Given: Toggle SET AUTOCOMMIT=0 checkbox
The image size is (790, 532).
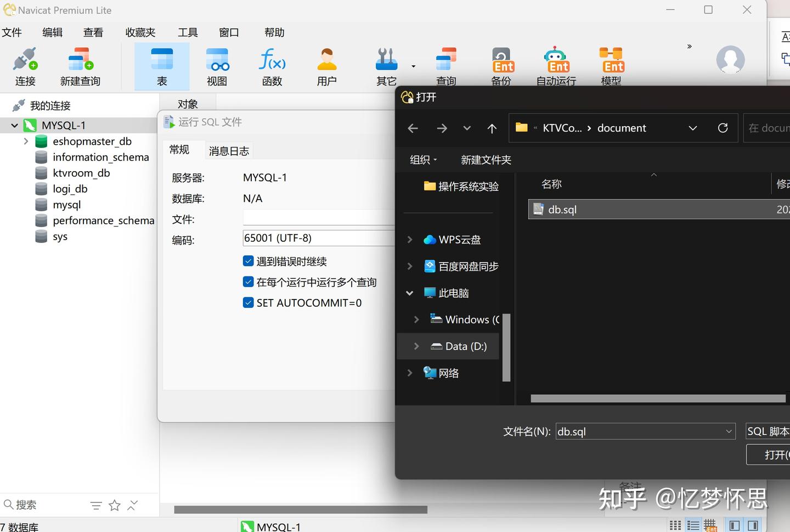Looking at the screenshot, I should 249,302.
